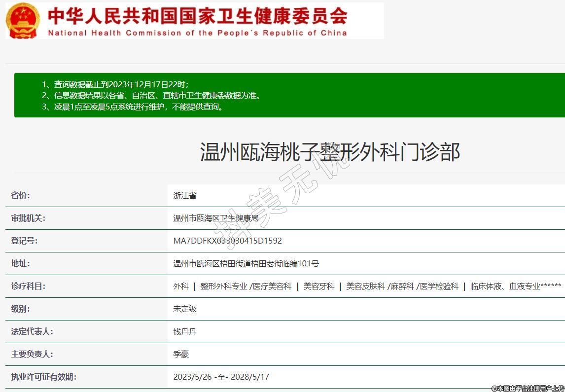Click the 整形外科专业 department entry

[x=223, y=286]
